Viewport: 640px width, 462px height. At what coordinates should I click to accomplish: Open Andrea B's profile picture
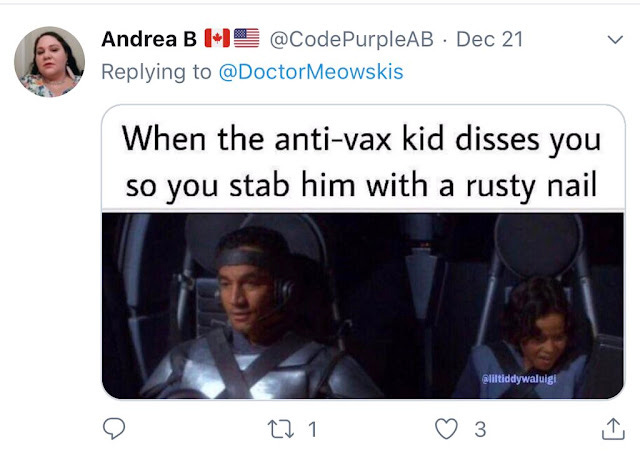(49, 62)
